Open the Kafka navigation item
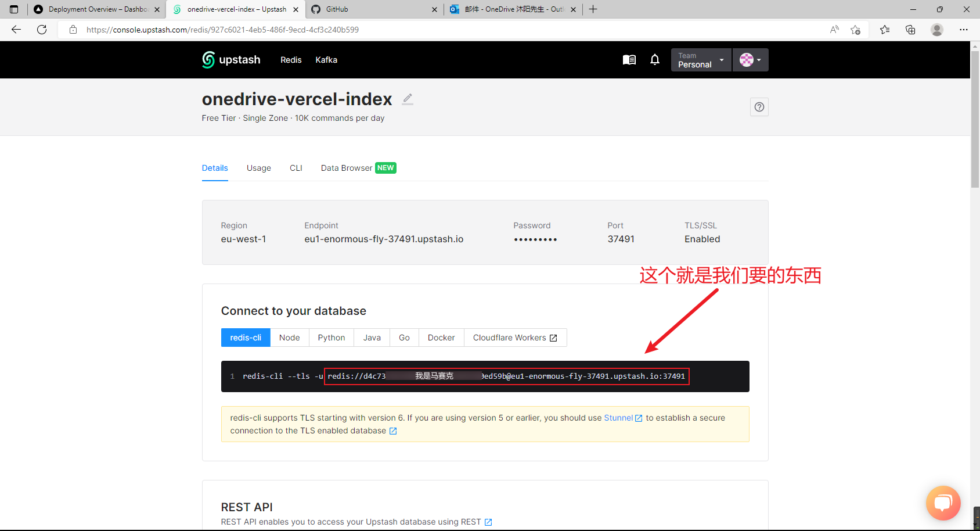The image size is (980, 531). 326,59
